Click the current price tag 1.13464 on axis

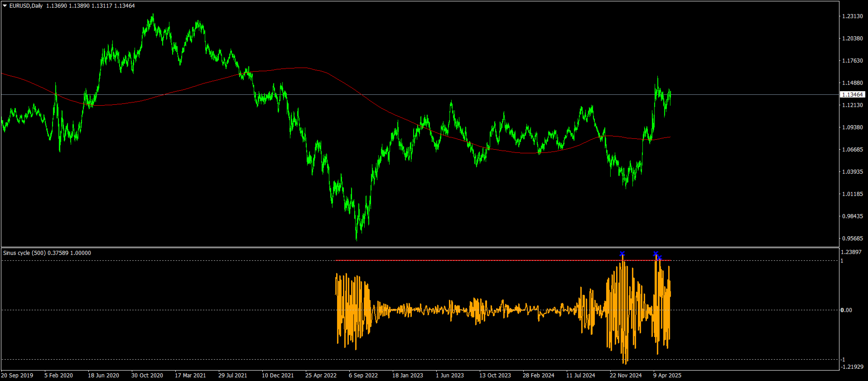coord(852,94)
